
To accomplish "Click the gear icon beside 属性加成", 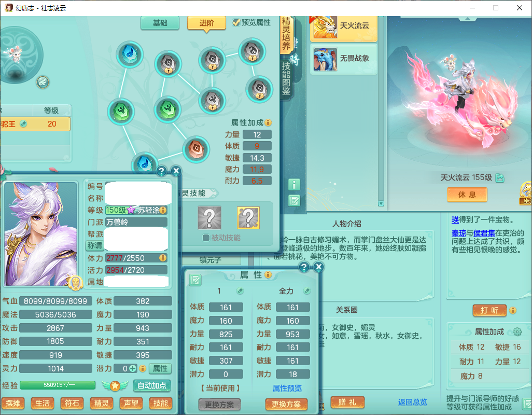I will [x=516, y=332].
